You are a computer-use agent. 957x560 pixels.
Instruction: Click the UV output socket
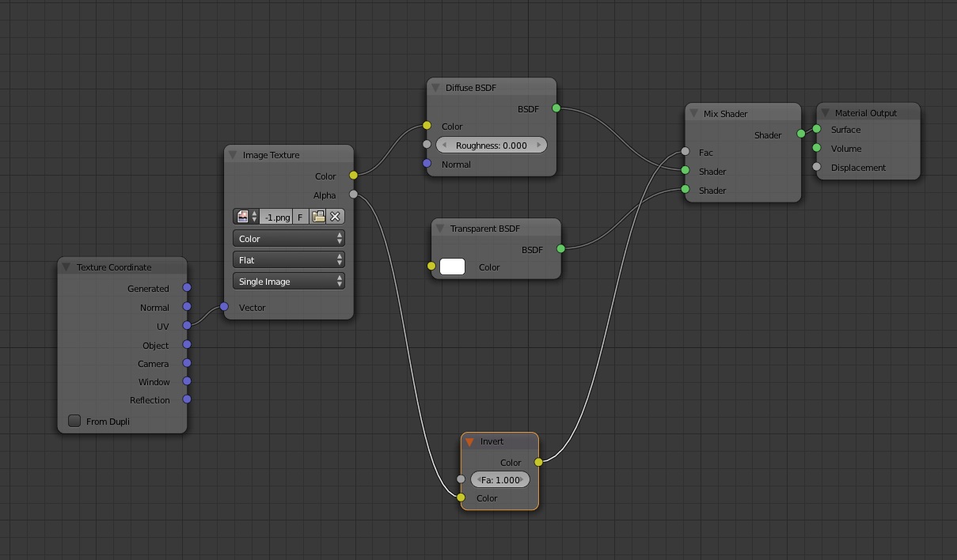[187, 325]
